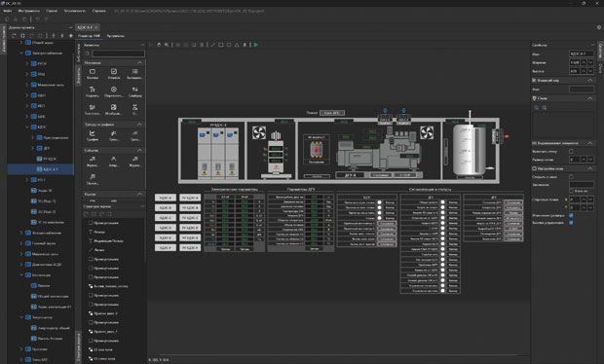Expand the ДГУ node in project tree
Image resolution: width=604 pixels, height=364 pixels.
click(x=32, y=148)
